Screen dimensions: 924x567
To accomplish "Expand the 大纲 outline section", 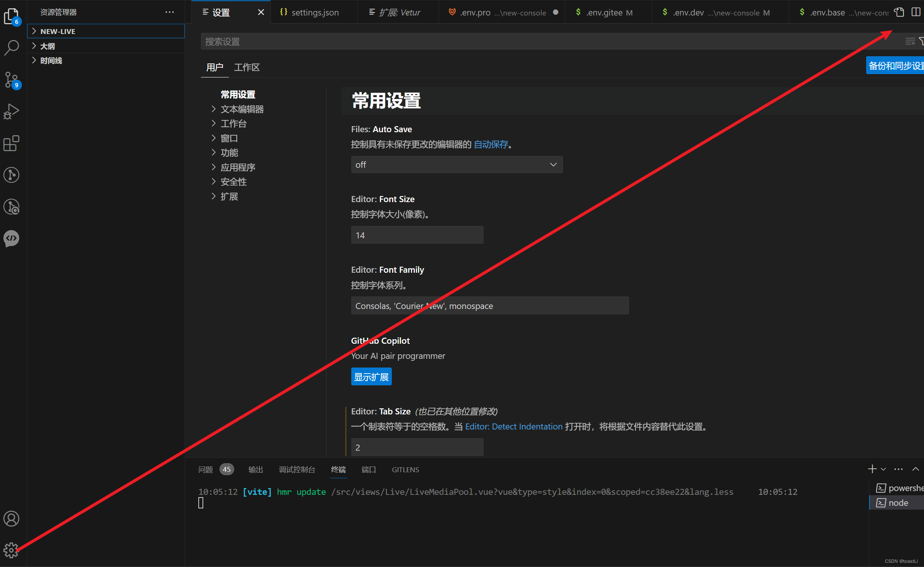I will pos(48,46).
